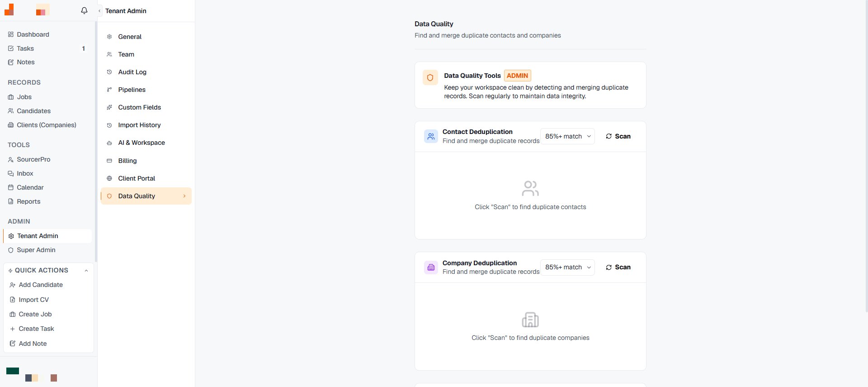Open Contact Deduplication match threshold dropdown
This screenshot has height=387, width=868.
click(568, 136)
